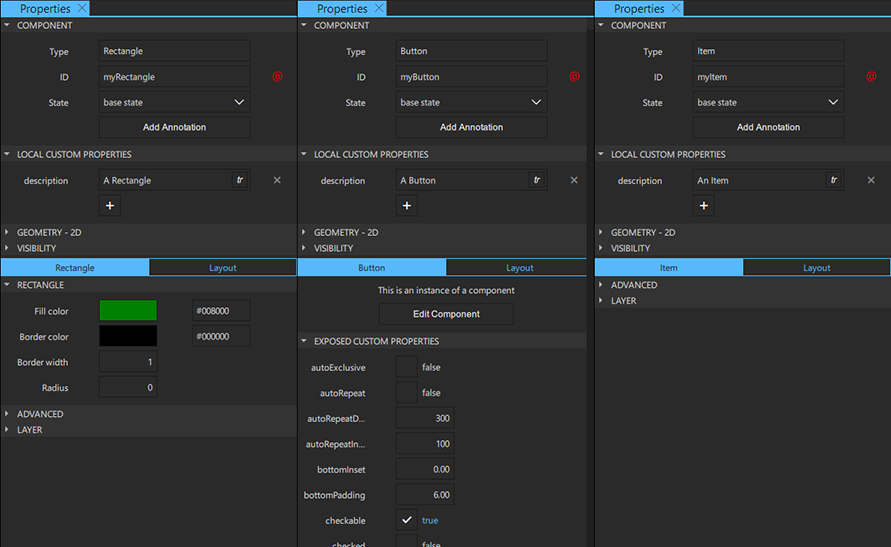Open the State dropdown in the Button panel

coord(472,102)
